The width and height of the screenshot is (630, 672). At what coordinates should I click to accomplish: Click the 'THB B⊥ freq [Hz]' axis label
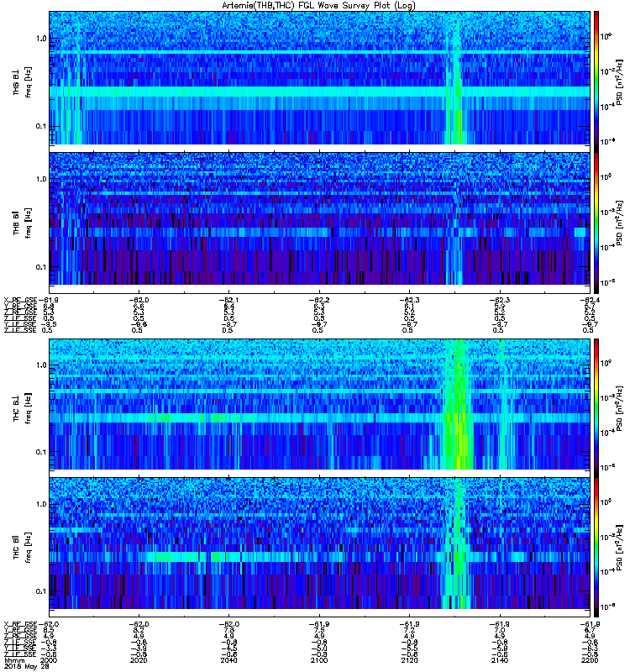pyautogui.click(x=22, y=82)
